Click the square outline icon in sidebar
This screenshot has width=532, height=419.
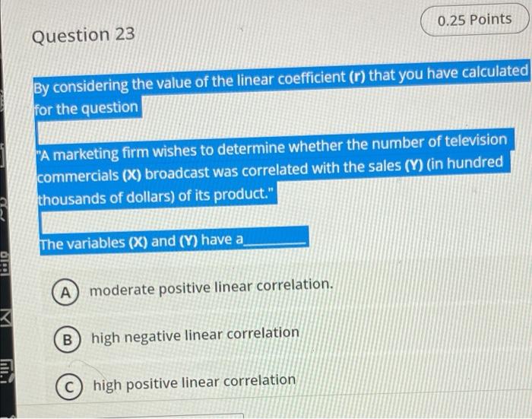(2, 155)
